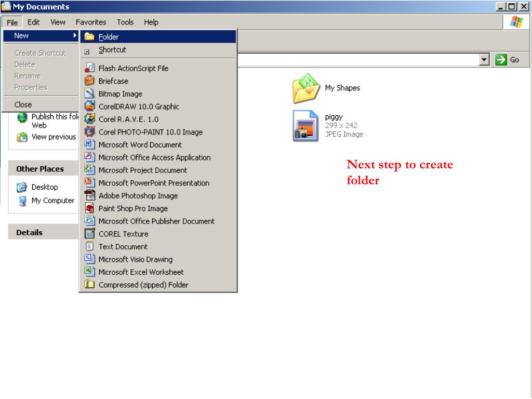This screenshot has height=399, width=532.
Task: Click the piggy file name
Action: (x=334, y=117)
